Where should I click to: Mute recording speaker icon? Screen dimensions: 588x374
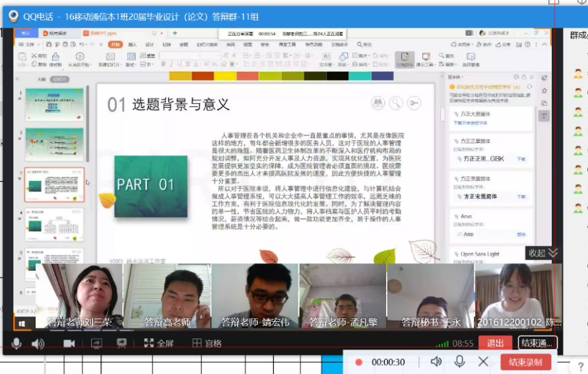click(436, 361)
